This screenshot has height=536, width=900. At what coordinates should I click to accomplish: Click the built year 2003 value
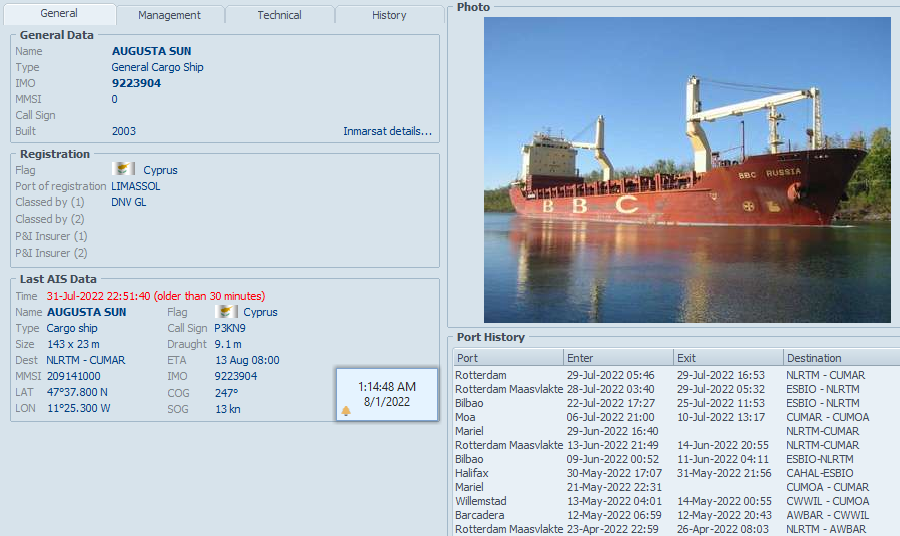(x=124, y=131)
